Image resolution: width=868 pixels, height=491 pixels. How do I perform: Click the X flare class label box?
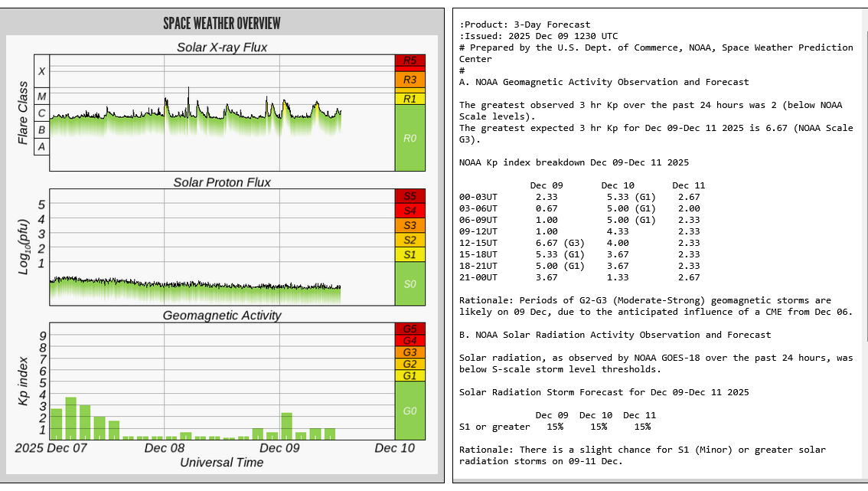42,71
